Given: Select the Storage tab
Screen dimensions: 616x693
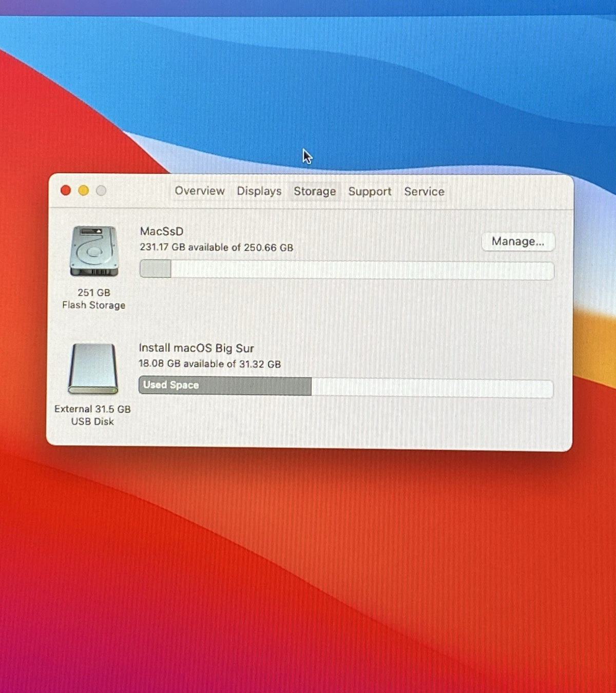Looking at the screenshot, I should 315,191.
